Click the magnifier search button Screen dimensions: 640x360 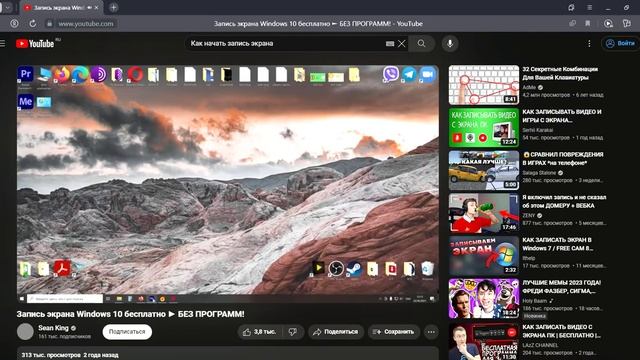[x=422, y=43]
